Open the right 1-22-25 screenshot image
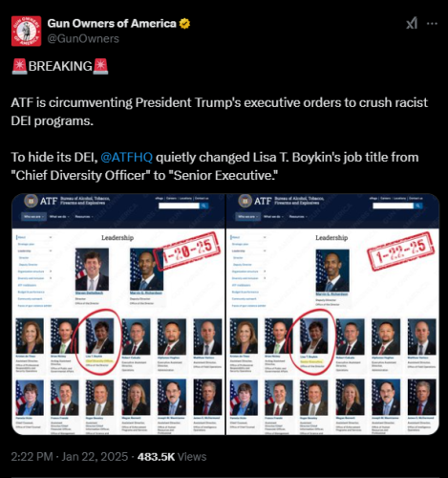This screenshot has height=478, width=448. 332,315
